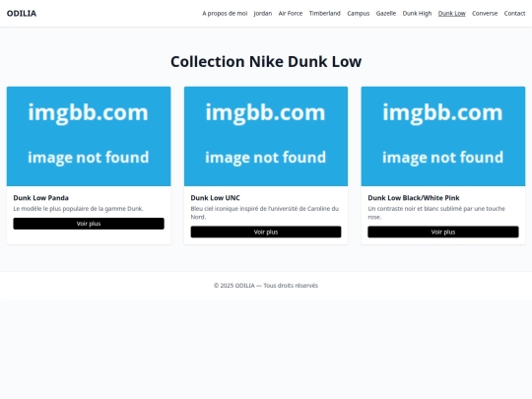Click Voir plus for Dunk Low Black/White Pink
The width and height of the screenshot is (532, 399).
point(443,232)
